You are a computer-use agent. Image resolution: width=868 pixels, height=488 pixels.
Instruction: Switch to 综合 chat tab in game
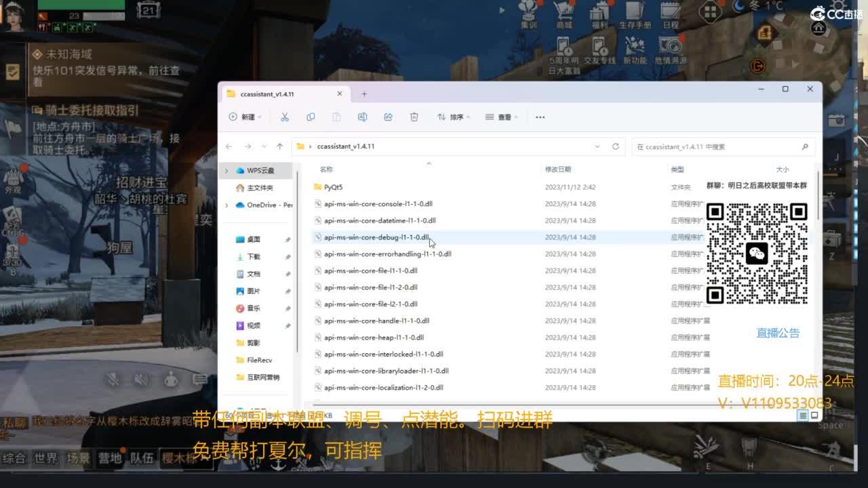point(14,458)
